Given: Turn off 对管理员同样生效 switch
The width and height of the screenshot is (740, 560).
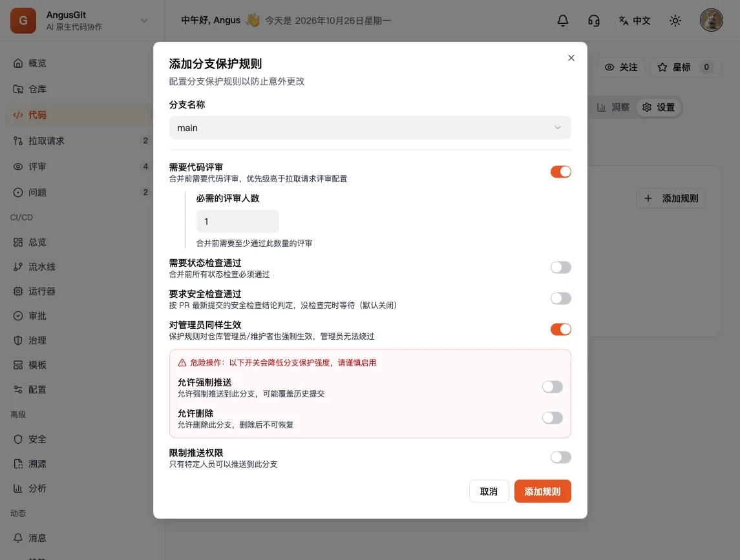Looking at the screenshot, I should click(x=561, y=329).
